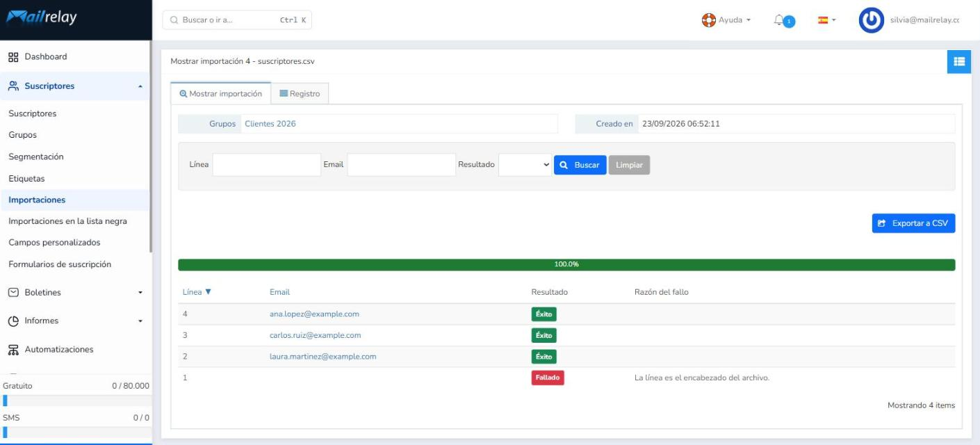
Task: Open ana.lopez@example.com link
Action: point(314,314)
